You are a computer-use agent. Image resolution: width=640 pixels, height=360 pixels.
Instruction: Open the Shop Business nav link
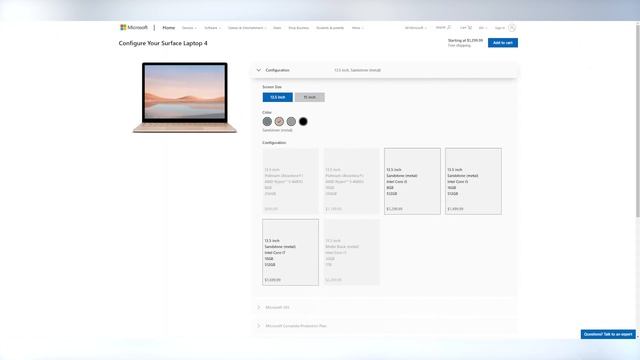tap(298, 28)
